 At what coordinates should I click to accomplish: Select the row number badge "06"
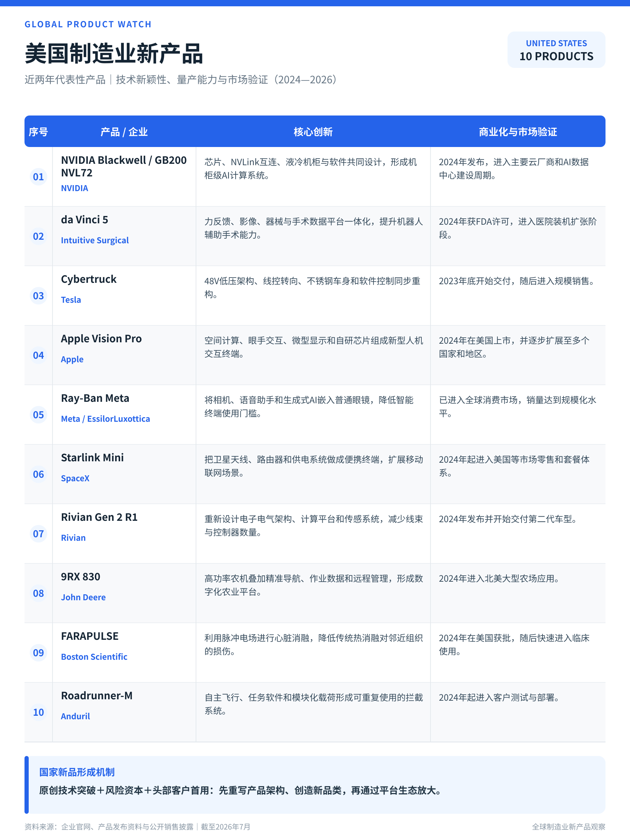(x=38, y=474)
